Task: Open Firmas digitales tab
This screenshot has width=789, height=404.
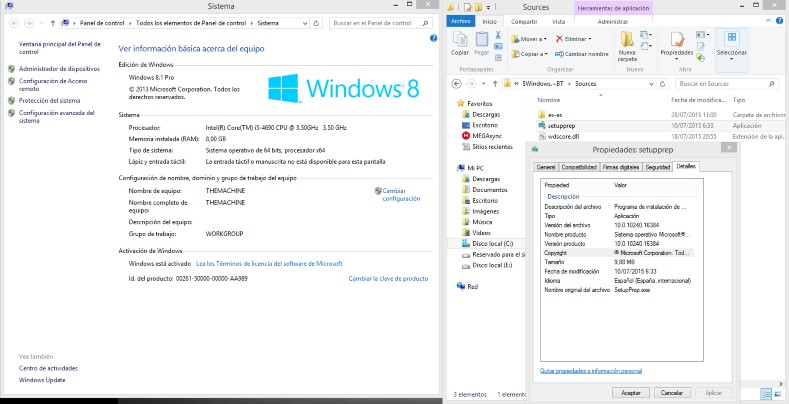Action: pyautogui.click(x=621, y=167)
